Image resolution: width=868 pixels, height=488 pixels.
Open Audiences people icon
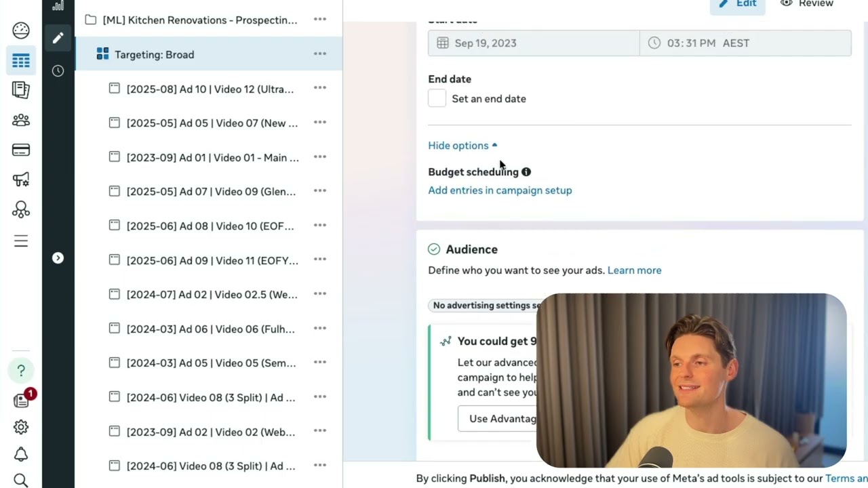coord(21,120)
